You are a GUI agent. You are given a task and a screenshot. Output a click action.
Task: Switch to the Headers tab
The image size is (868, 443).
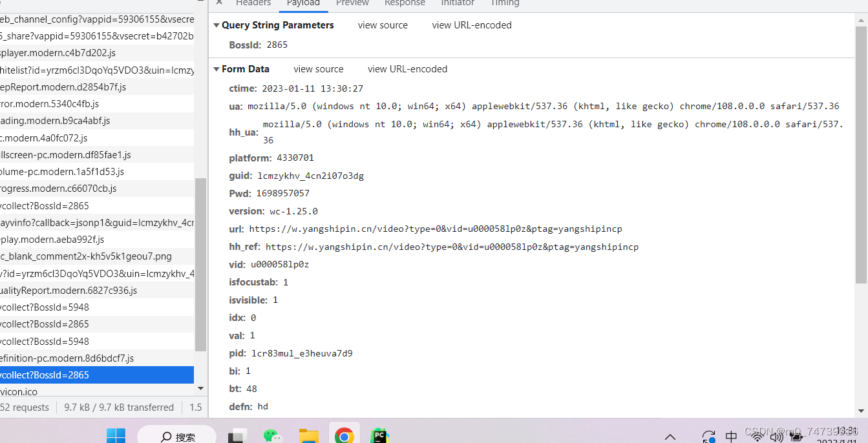tap(253, 3)
